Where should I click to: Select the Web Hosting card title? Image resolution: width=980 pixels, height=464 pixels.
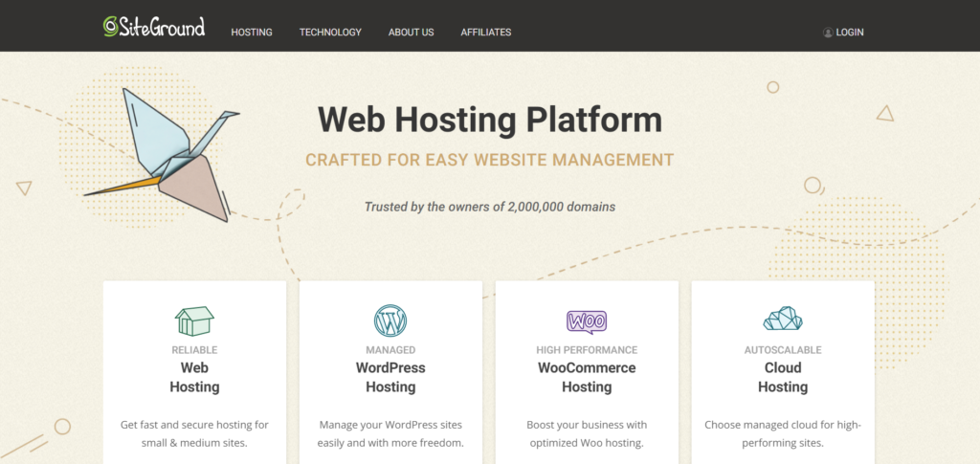tap(194, 377)
